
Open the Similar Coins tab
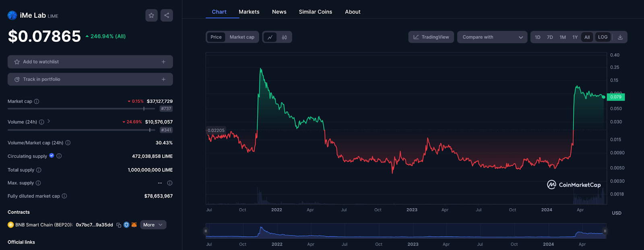click(x=316, y=12)
